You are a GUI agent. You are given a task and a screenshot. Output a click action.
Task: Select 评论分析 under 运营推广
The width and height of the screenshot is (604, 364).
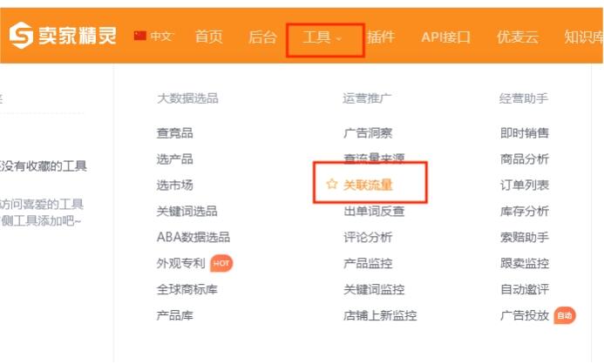click(x=368, y=238)
